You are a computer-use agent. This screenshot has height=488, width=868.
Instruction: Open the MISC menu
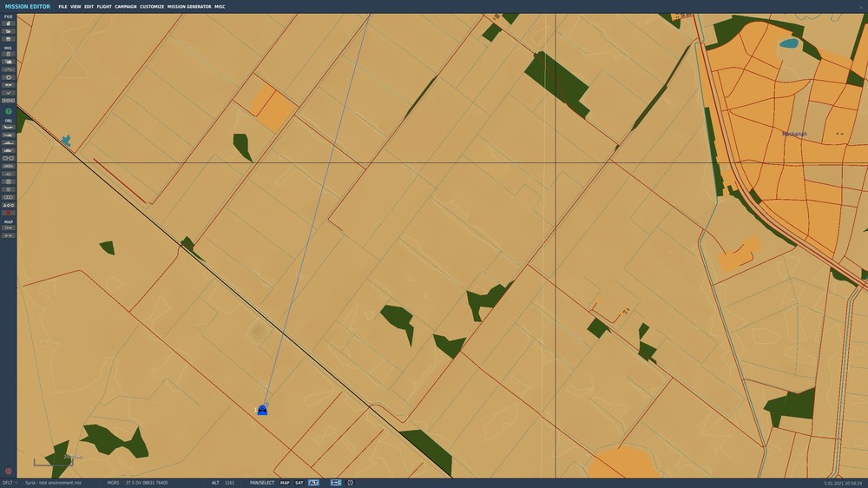(x=220, y=7)
